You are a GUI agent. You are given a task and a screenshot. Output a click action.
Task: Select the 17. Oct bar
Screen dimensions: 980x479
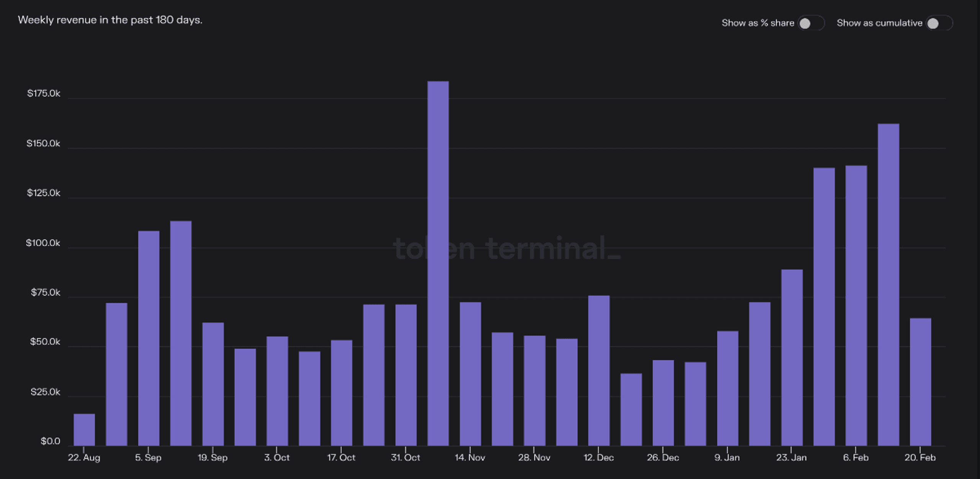coord(341,393)
